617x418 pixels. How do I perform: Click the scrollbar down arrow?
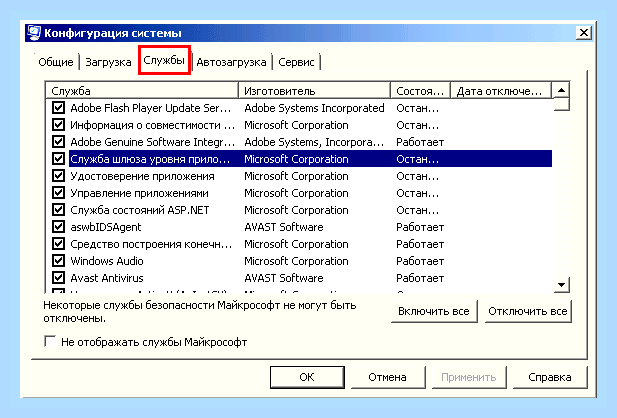561,284
